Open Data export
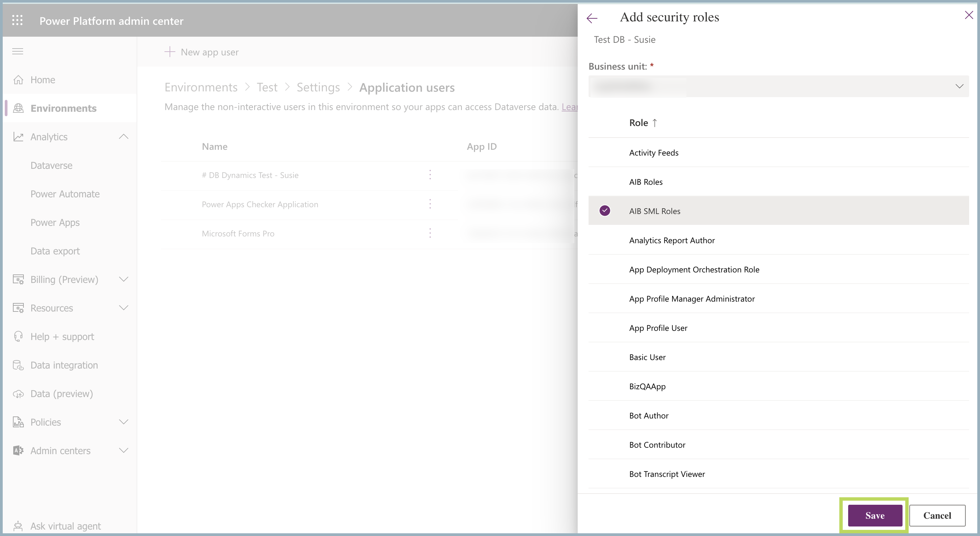Image resolution: width=980 pixels, height=536 pixels. coord(55,251)
